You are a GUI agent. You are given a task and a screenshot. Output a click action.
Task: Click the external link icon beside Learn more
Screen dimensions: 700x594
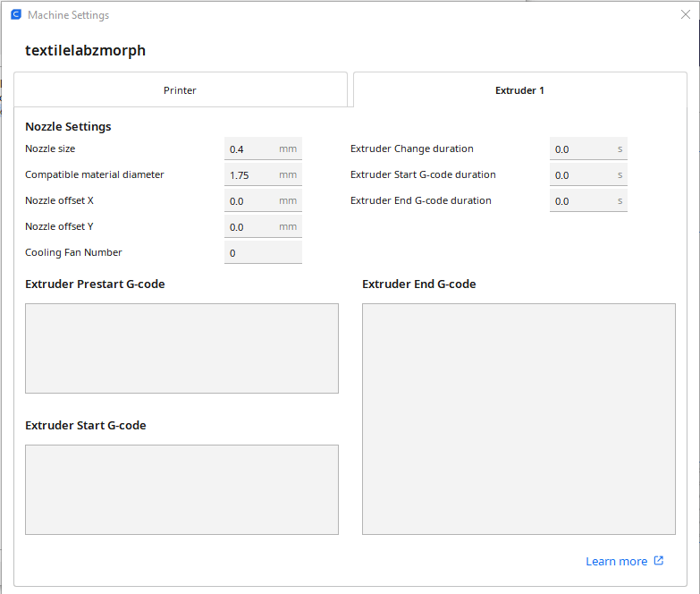pyautogui.click(x=659, y=561)
